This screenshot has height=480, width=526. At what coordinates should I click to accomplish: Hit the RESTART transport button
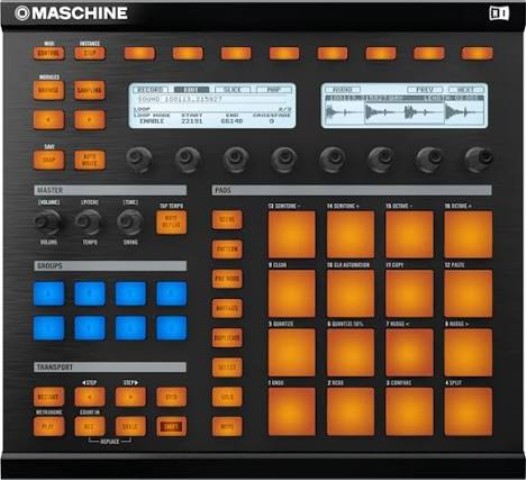[49, 397]
